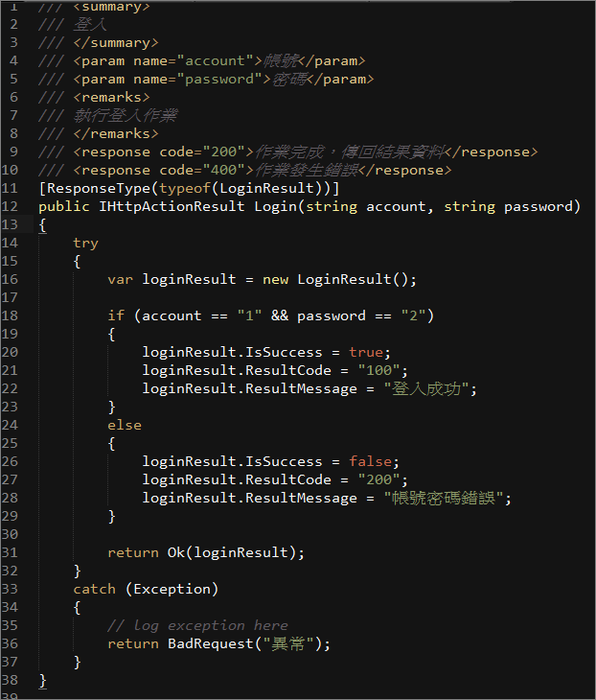Click "loginResult.ResultMessage" on line 28
The image size is (596, 700).
point(249,498)
